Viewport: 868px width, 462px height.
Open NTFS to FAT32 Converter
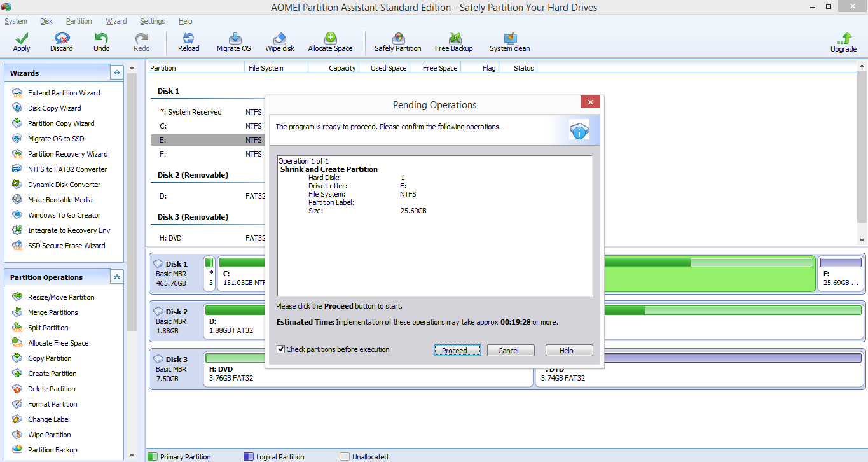pyautogui.click(x=67, y=169)
